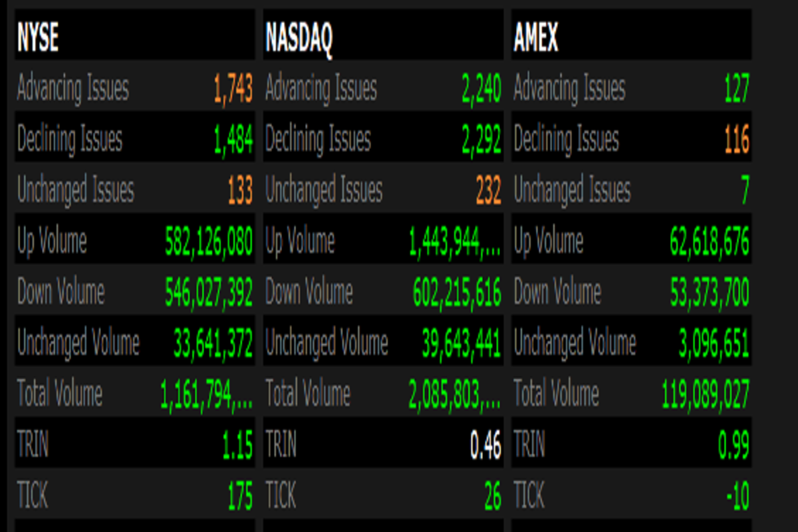798x532 pixels.
Task: Click the NYSE column header
Action: [38, 39]
